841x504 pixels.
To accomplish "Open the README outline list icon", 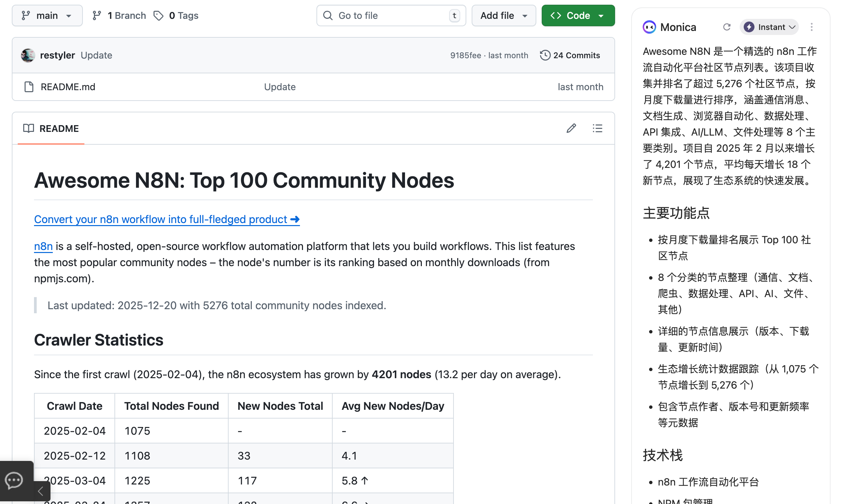I will (597, 129).
